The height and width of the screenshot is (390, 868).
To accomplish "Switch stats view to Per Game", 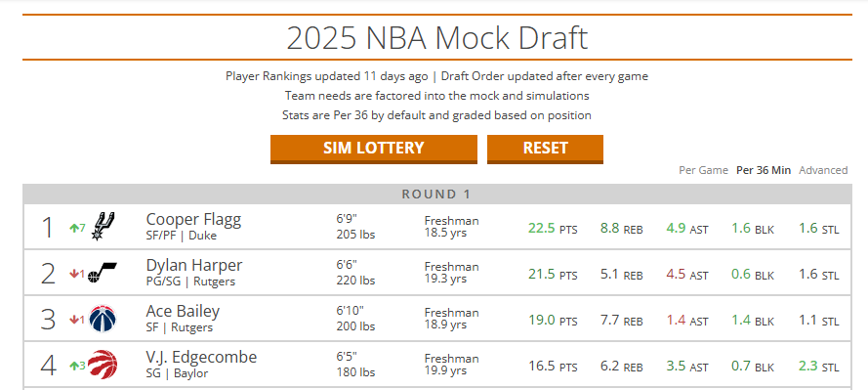I will 703,171.
